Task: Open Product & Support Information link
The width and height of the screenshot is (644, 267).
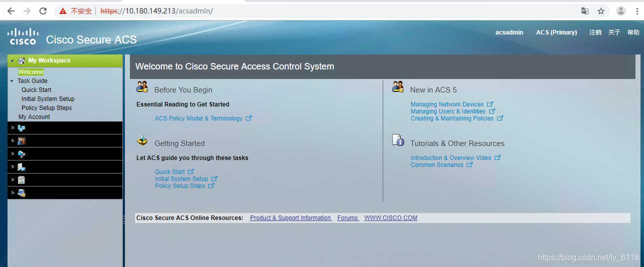Action: pyautogui.click(x=291, y=218)
